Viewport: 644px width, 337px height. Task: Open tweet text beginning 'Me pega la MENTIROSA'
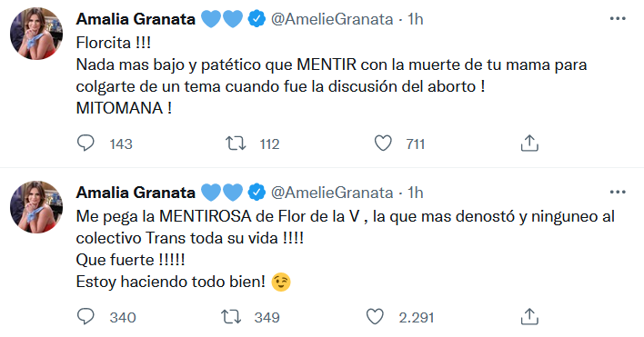(x=345, y=249)
